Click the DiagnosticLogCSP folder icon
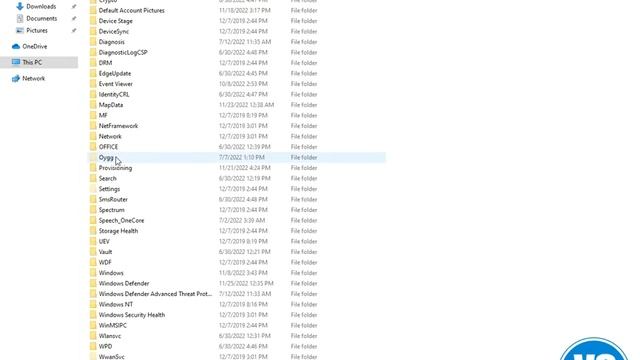The height and width of the screenshot is (360, 640). pyautogui.click(x=93, y=52)
